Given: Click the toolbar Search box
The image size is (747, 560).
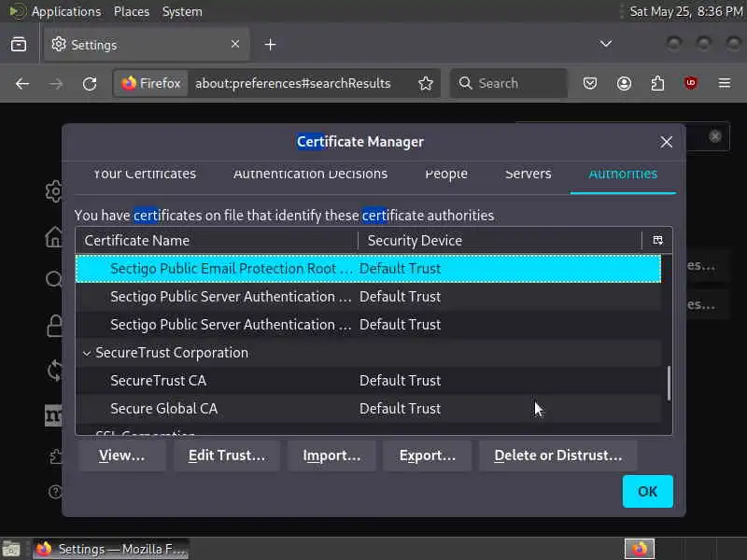Looking at the screenshot, I should coord(509,84).
